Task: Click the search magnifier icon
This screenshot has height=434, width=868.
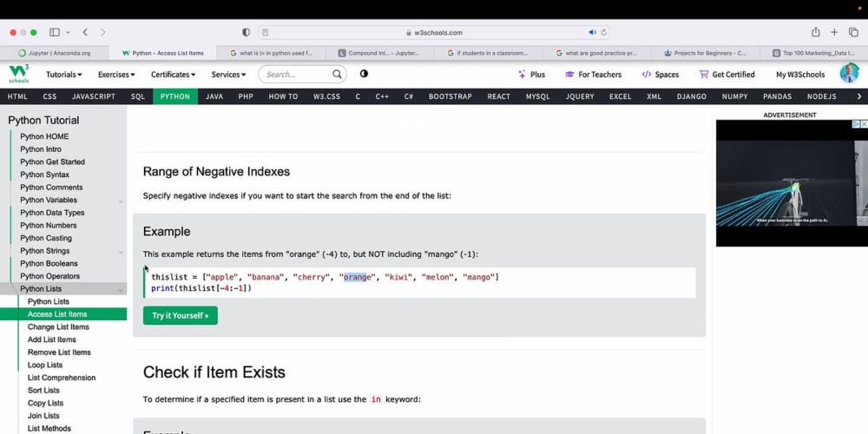Action: click(337, 74)
